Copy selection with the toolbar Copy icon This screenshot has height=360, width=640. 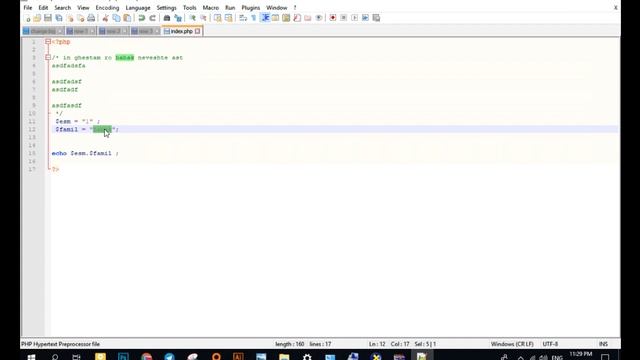coord(116,18)
